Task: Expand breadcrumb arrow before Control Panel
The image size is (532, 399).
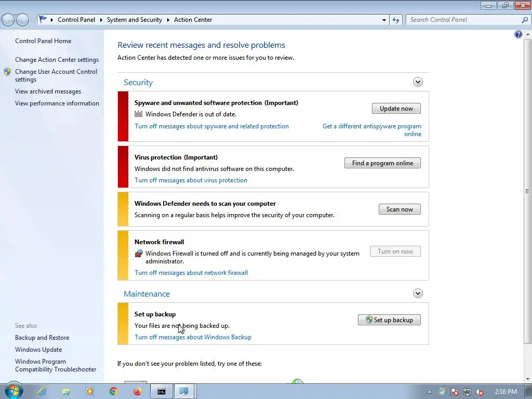Action: click(x=52, y=20)
